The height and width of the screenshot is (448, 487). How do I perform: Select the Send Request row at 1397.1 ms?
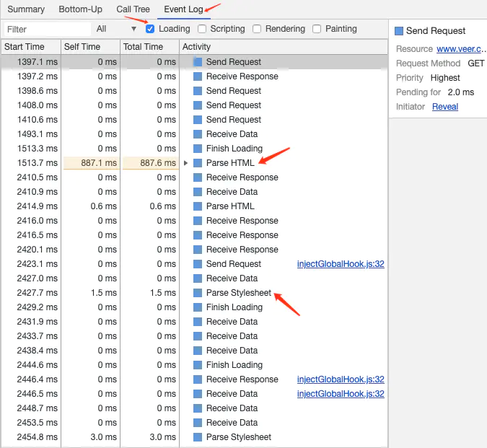tap(194, 62)
